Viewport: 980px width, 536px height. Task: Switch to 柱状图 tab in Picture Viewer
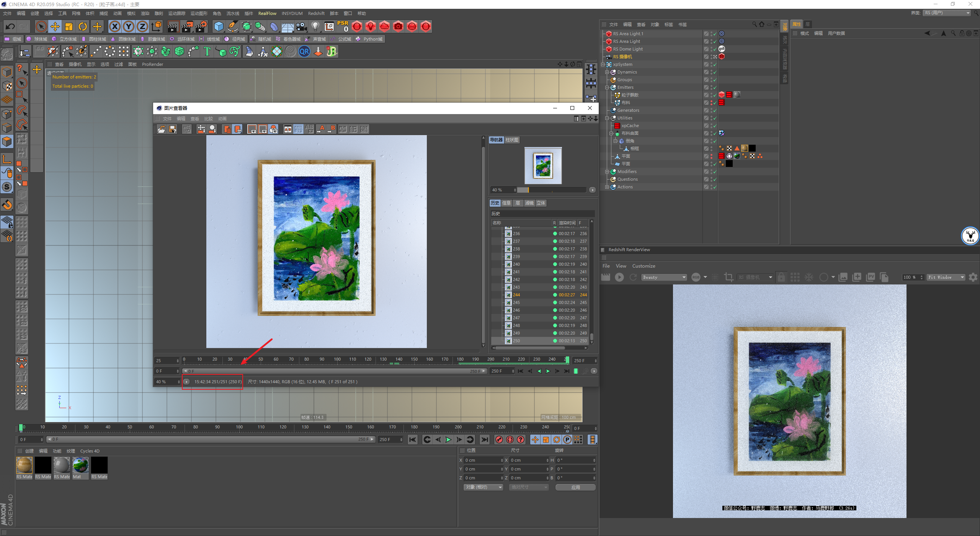tap(512, 140)
